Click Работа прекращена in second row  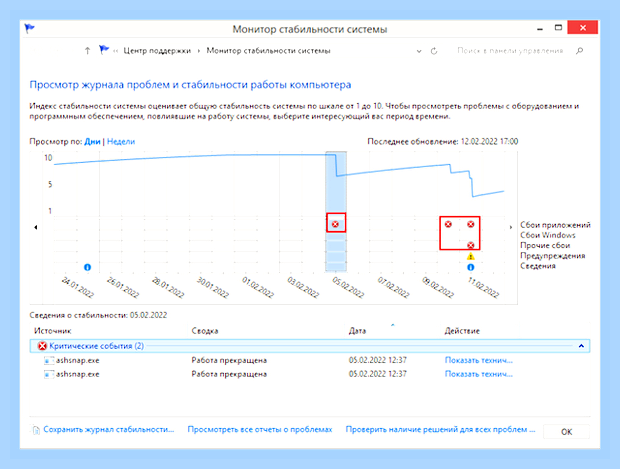click(x=229, y=374)
